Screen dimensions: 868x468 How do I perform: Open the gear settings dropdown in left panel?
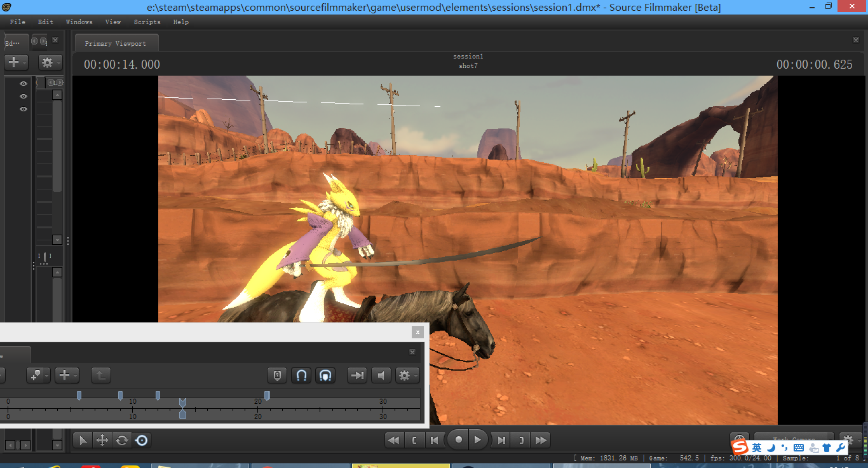tap(50, 62)
